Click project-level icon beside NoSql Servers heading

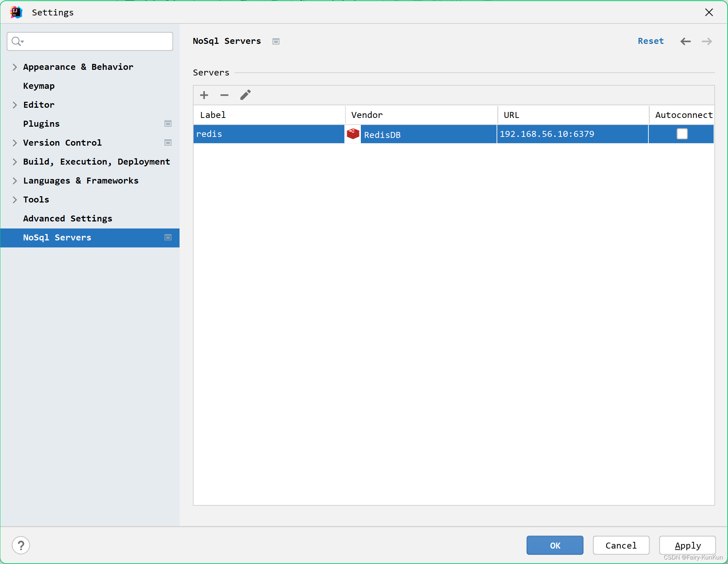pos(276,41)
